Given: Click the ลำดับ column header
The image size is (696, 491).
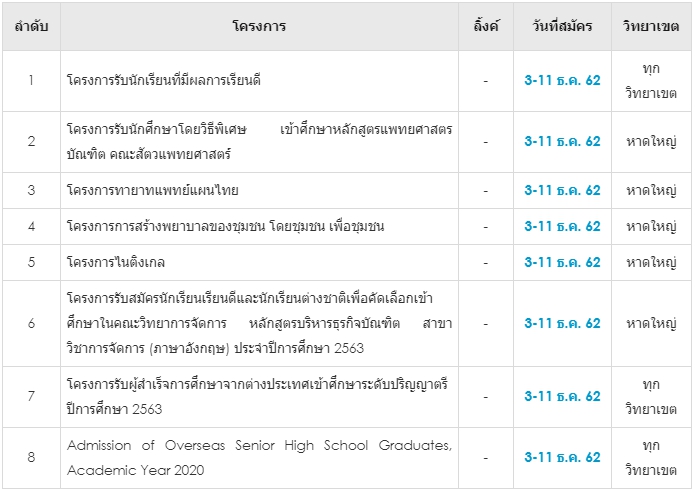Looking at the screenshot, I should pyautogui.click(x=31, y=27).
